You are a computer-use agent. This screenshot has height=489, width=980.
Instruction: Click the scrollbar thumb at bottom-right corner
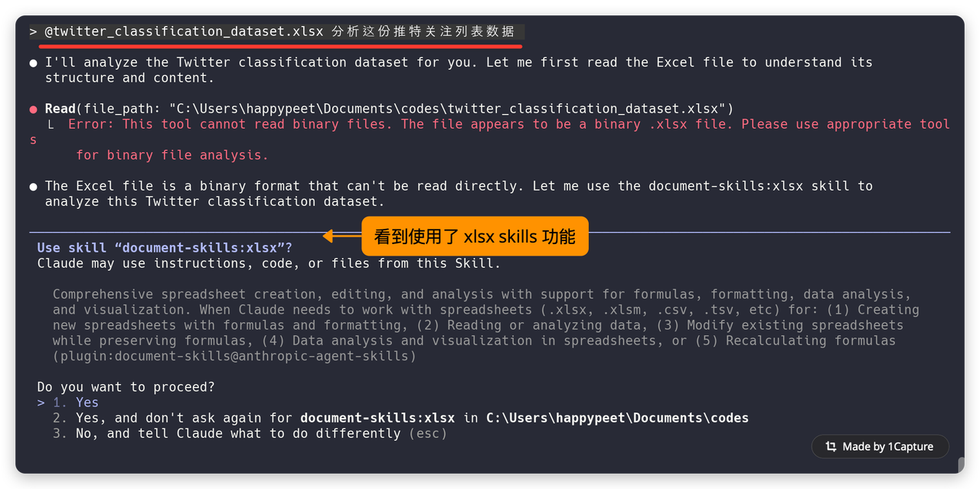pos(961,465)
